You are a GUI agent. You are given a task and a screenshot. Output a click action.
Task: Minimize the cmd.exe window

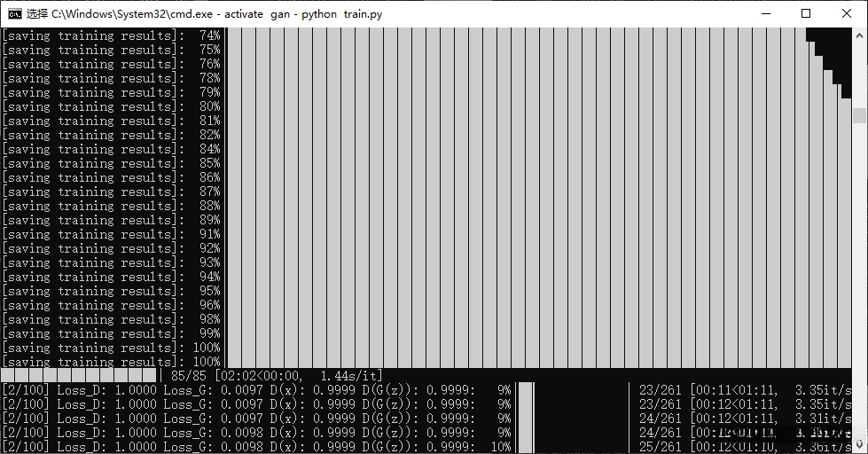pos(766,14)
